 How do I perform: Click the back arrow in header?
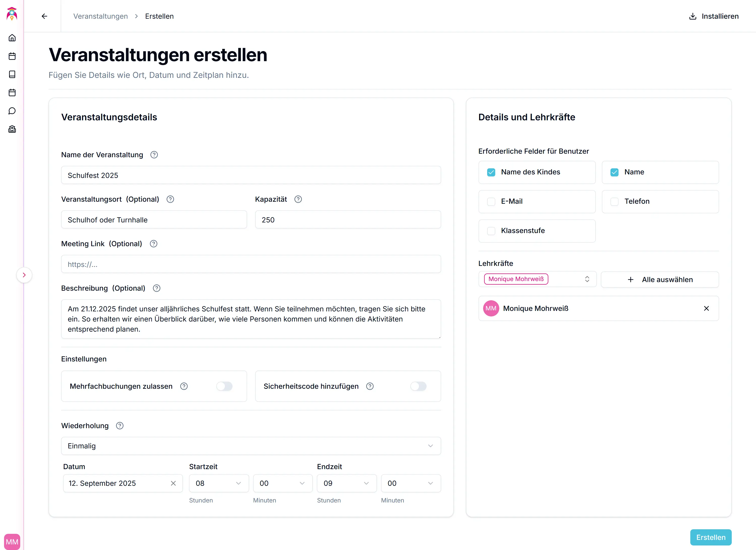click(44, 16)
